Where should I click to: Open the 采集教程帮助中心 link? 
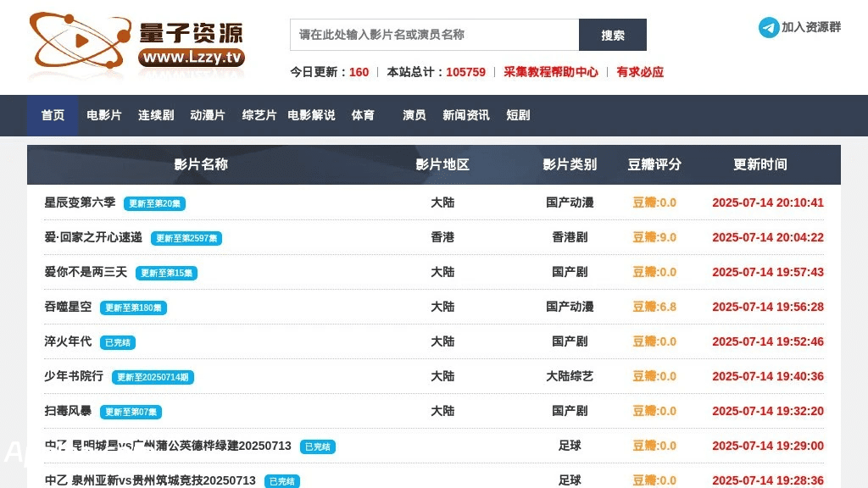point(551,72)
